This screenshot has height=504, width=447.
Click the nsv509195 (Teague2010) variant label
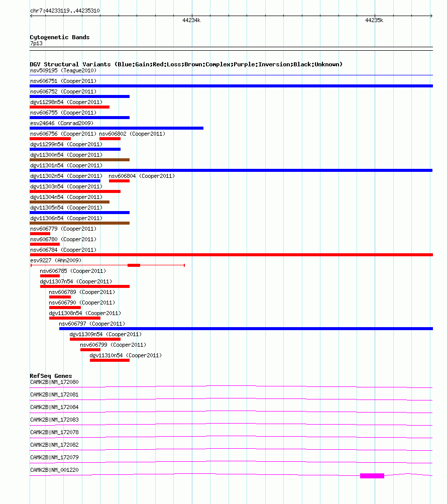(x=63, y=70)
